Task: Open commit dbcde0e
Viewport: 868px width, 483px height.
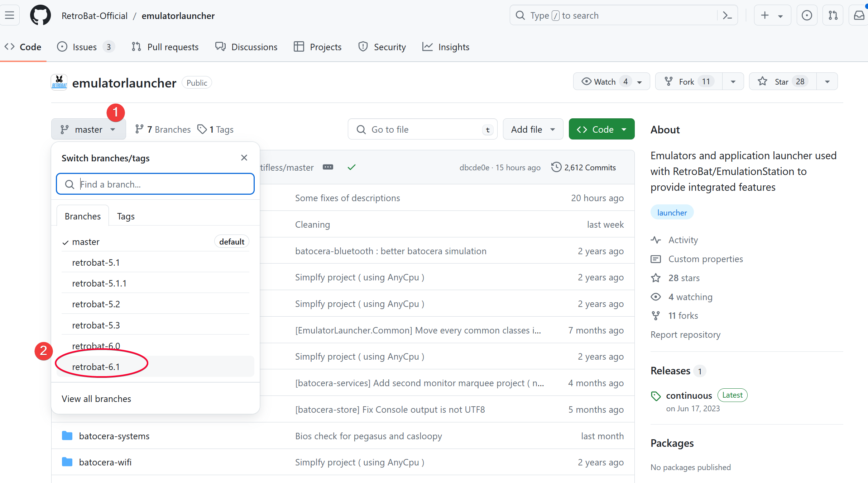Action: pos(474,167)
